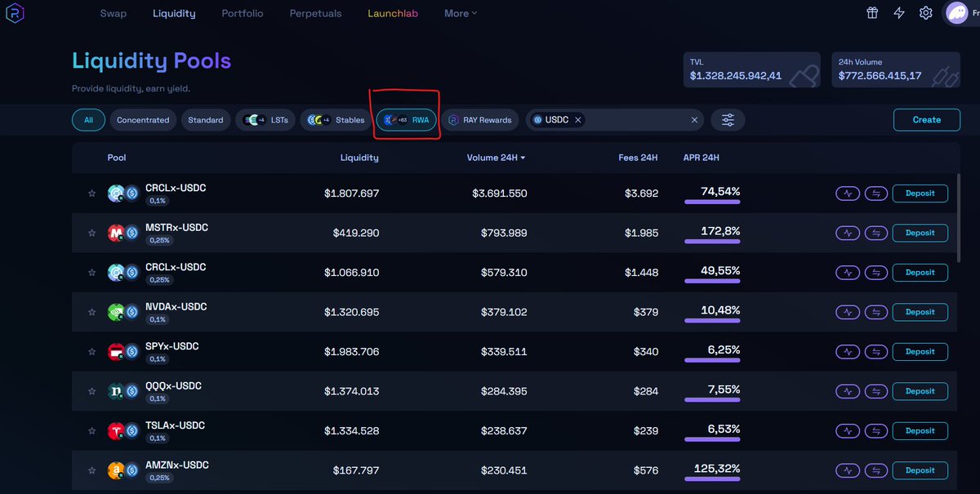Click the Create pool button
Viewport: 980px width, 494px height.
[926, 120]
